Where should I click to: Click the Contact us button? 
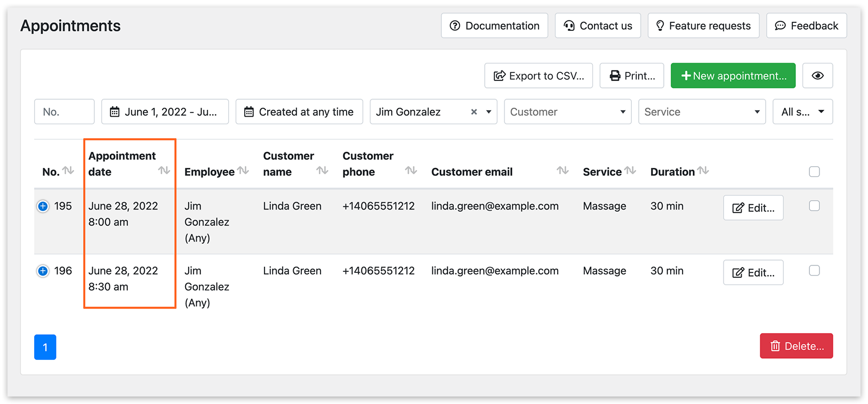(x=598, y=26)
